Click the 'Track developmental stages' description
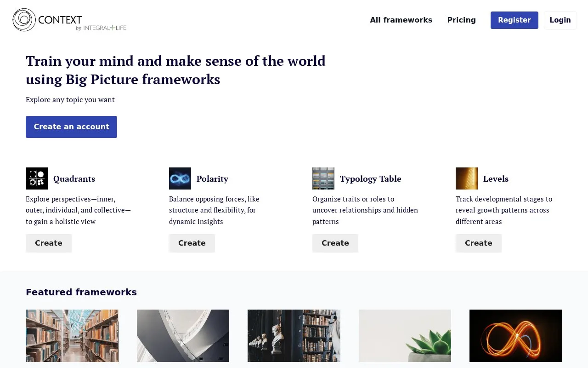588x368 pixels. (x=504, y=210)
